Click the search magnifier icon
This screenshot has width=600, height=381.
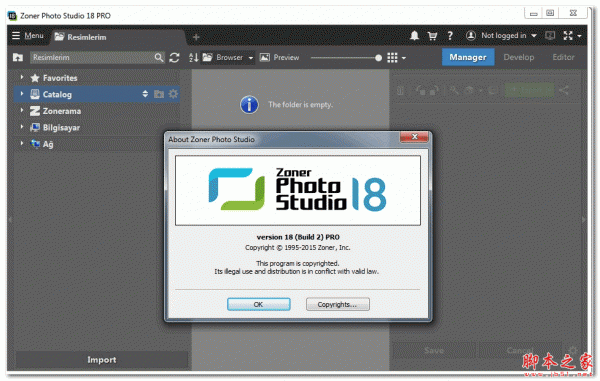(159, 57)
